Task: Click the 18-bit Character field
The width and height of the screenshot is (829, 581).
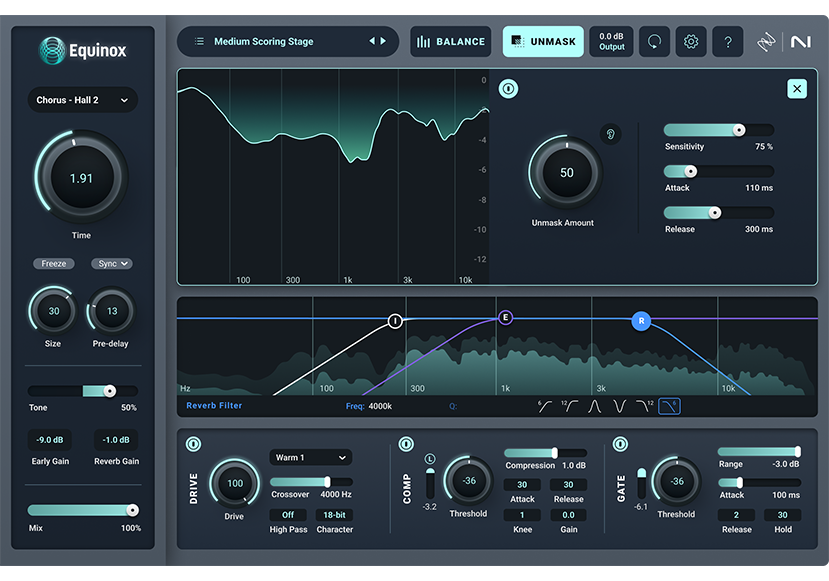Action: coord(334,515)
